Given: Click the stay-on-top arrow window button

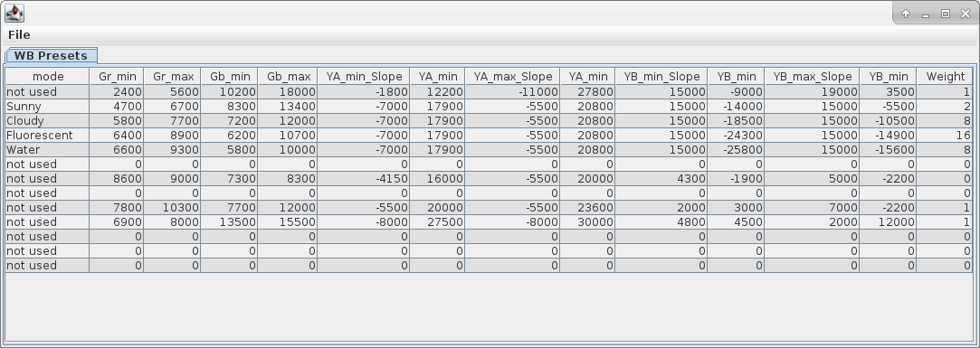Looking at the screenshot, I should [906, 14].
